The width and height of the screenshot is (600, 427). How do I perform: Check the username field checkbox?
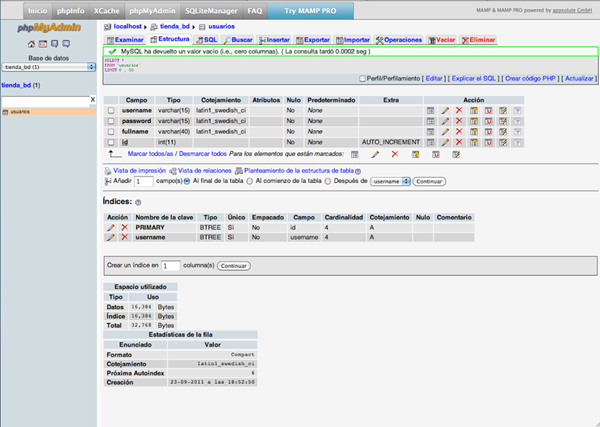click(x=112, y=110)
